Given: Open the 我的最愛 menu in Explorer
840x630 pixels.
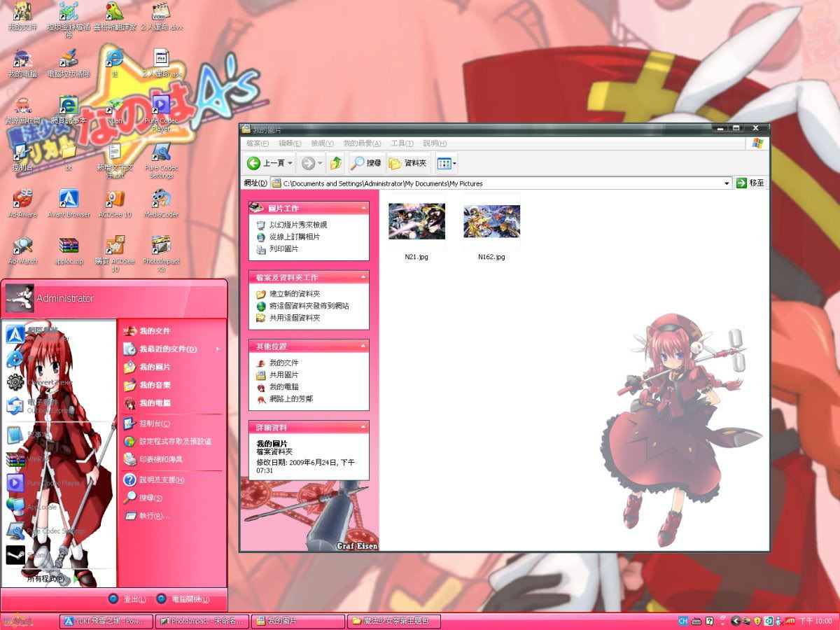Looking at the screenshot, I should pos(362,143).
